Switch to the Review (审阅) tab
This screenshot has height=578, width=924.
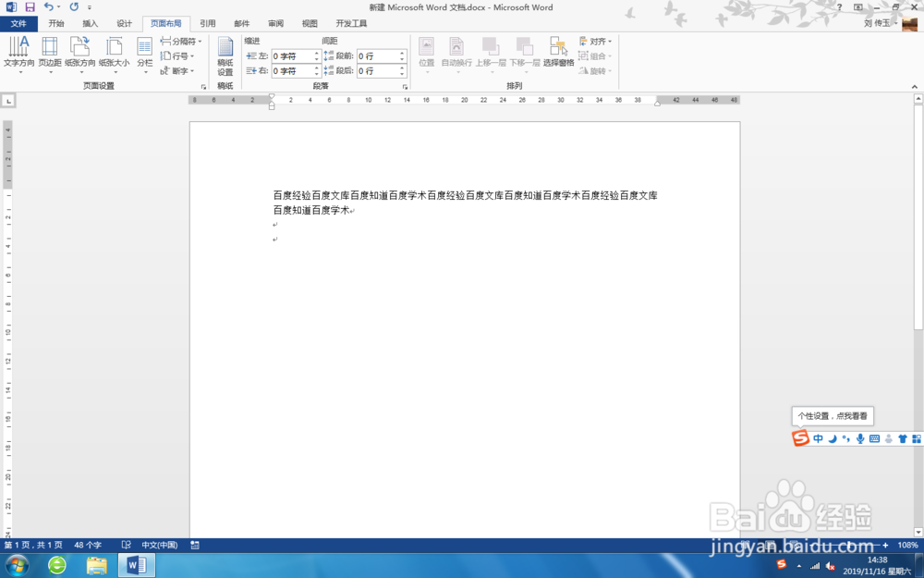(x=275, y=24)
